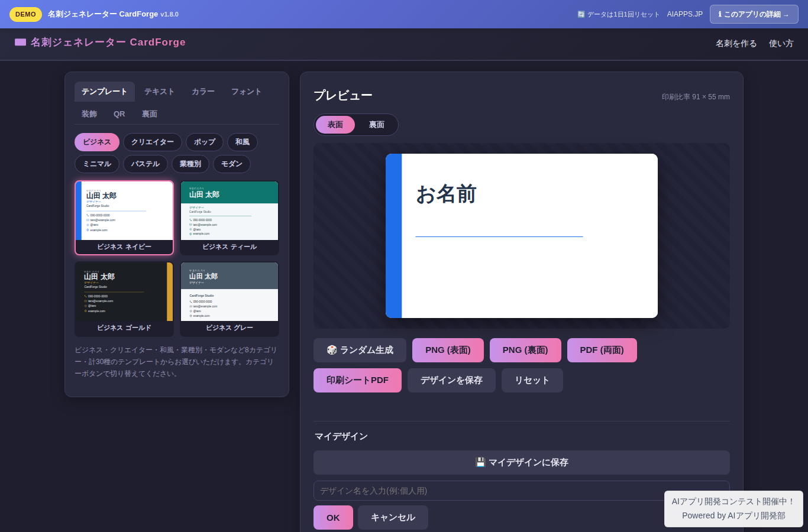Click マイデザインに保存 with floppy icon
The height and width of the screenshot is (532, 808).
pos(522,462)
